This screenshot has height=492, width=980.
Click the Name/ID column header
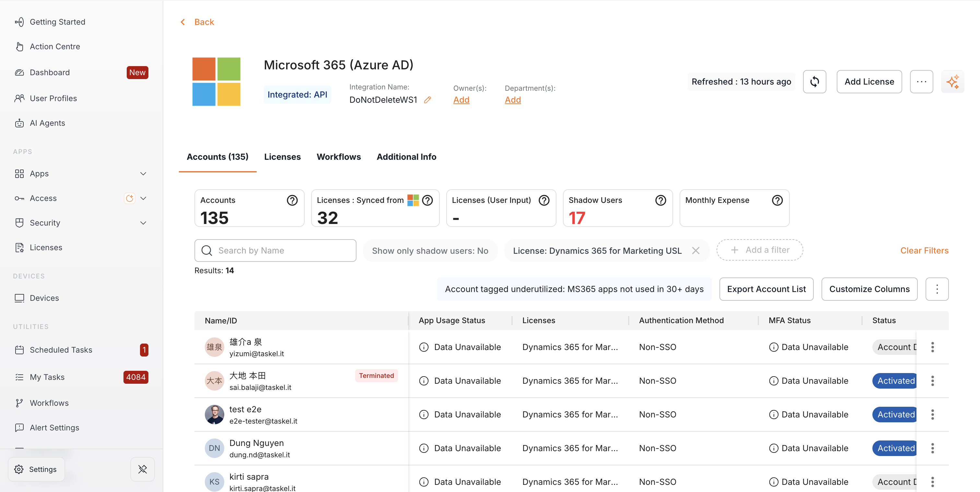coord(221,321)
